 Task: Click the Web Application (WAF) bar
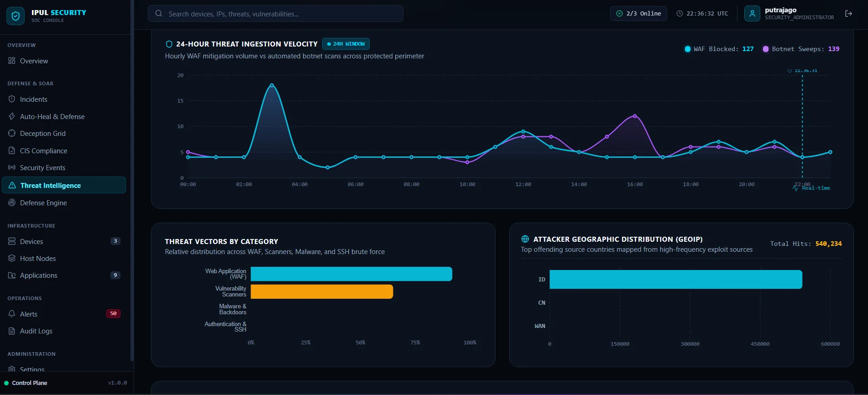pos(351,274)
